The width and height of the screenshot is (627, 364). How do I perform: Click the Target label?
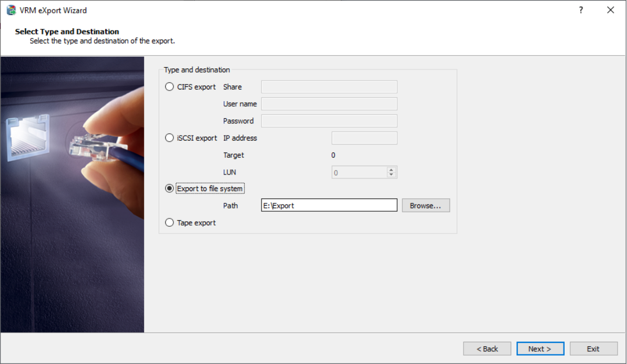coord(234,156)
